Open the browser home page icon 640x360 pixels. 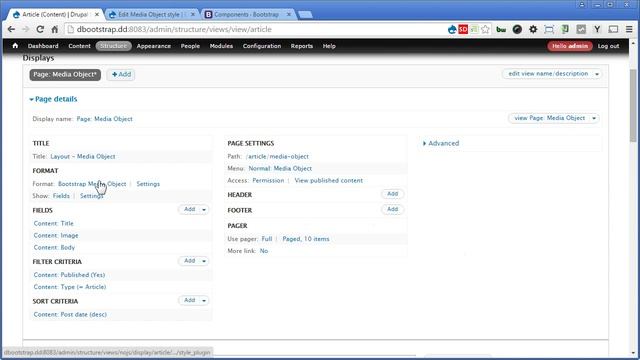tap(55, 29)
